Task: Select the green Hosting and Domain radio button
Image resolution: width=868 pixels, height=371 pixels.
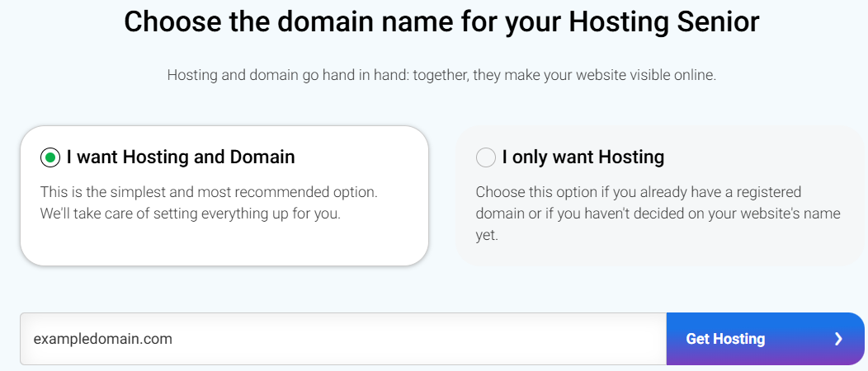Action: click(50, 157)
